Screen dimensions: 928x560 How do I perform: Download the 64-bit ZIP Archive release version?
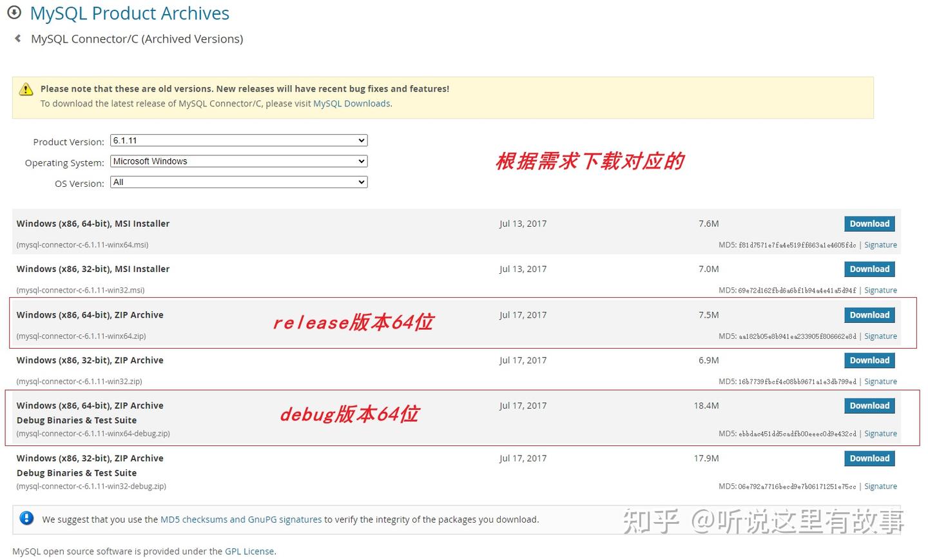[x=869, y=314]
